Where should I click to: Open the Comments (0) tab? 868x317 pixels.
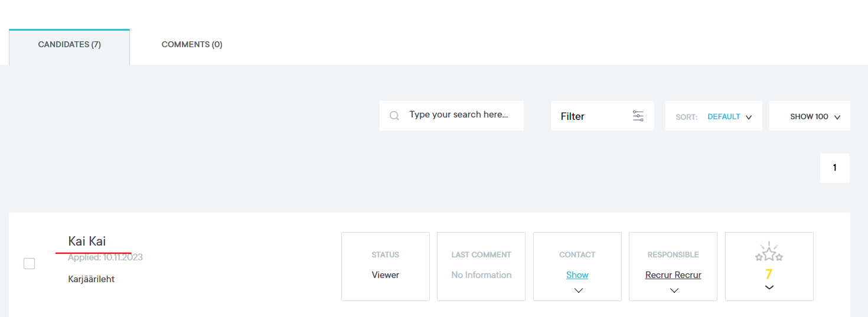point(191,45)
